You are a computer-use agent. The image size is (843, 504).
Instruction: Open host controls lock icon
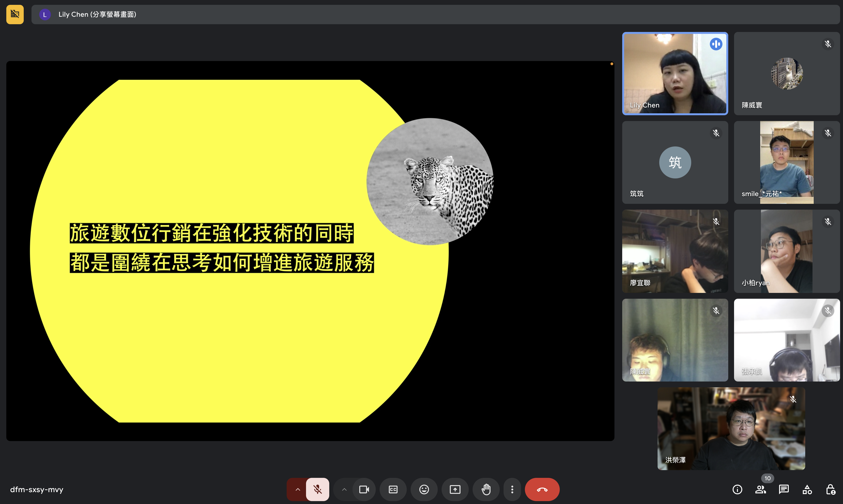[830, 489]
